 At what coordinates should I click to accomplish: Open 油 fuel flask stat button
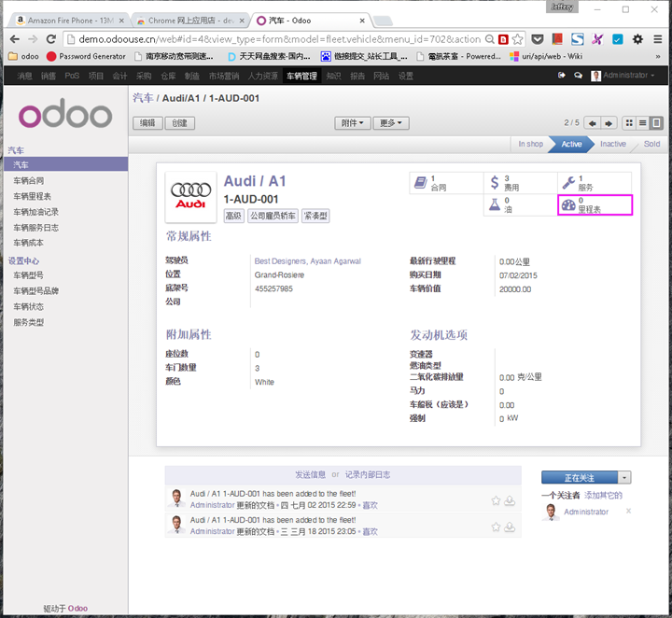click(520, 204)
